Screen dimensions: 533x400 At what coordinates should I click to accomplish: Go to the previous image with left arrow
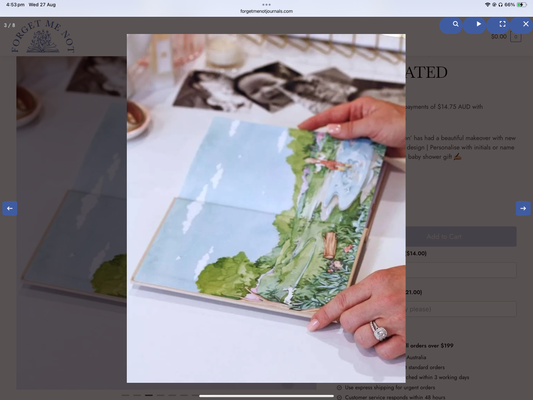click(x=10, y=208)
